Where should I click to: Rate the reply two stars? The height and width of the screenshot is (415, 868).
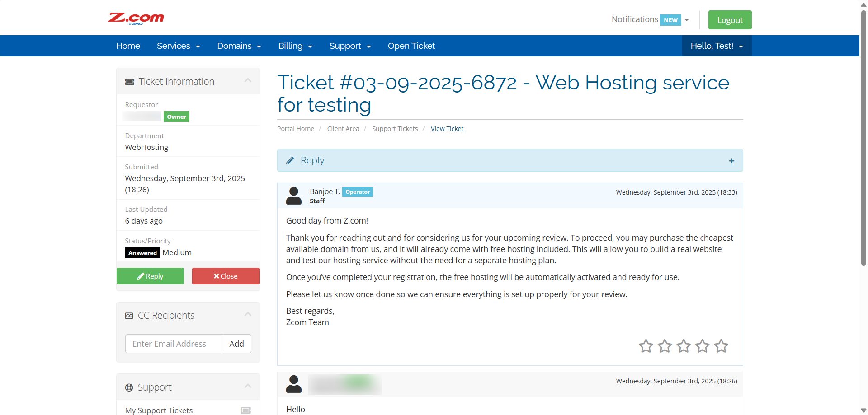tap(665, 346)
